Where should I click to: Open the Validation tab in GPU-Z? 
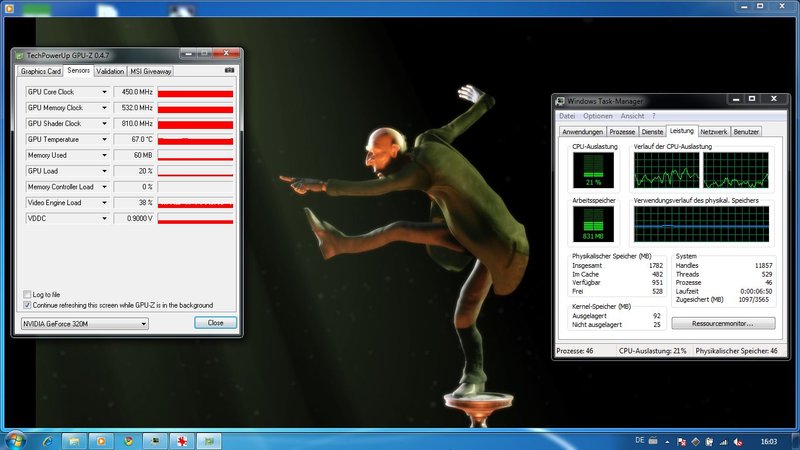pos(110,71)
